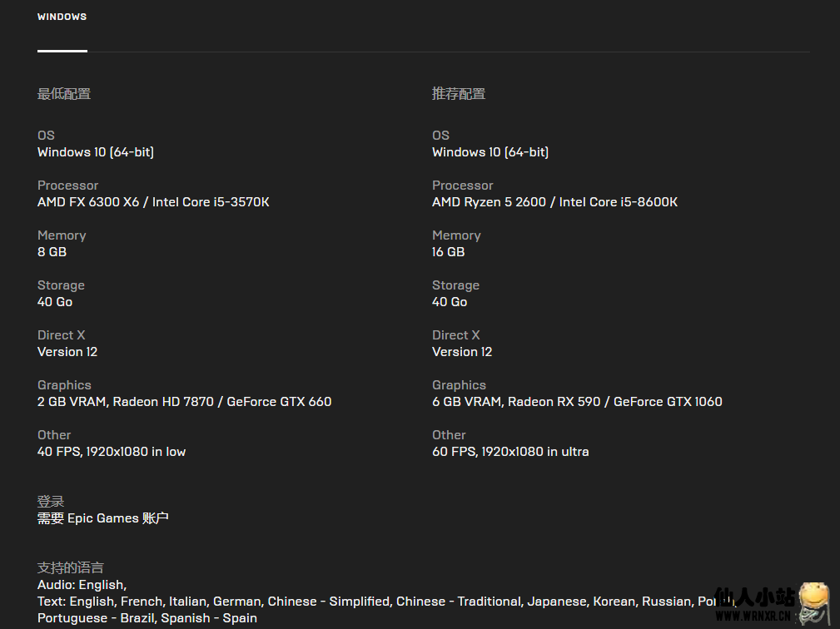840x629 pixels.
Task: Click the "Direct X" label under 最低配置
Action: pyautogui.click(x=61, y=335)
